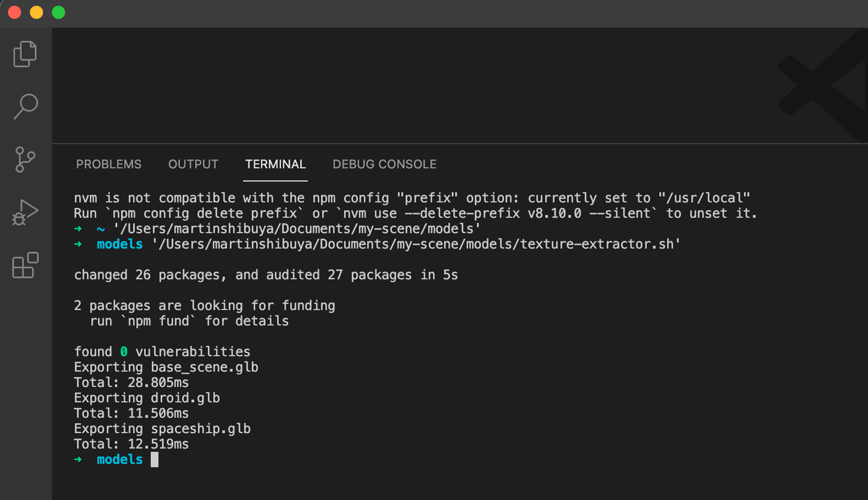The image size is (868, 500).
Task: Select the TERMINAL tab
Action: [275, 164]
